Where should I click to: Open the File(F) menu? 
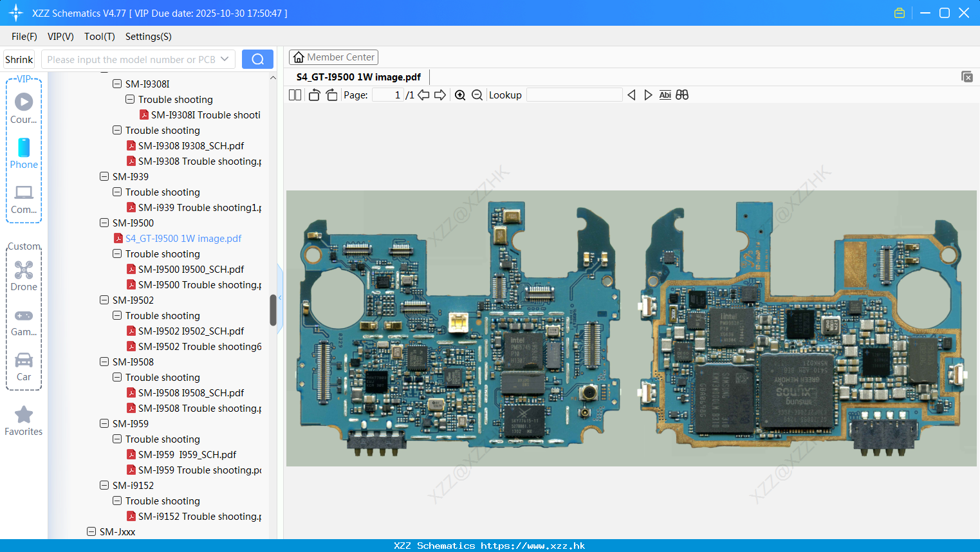[x=24, y=37]
